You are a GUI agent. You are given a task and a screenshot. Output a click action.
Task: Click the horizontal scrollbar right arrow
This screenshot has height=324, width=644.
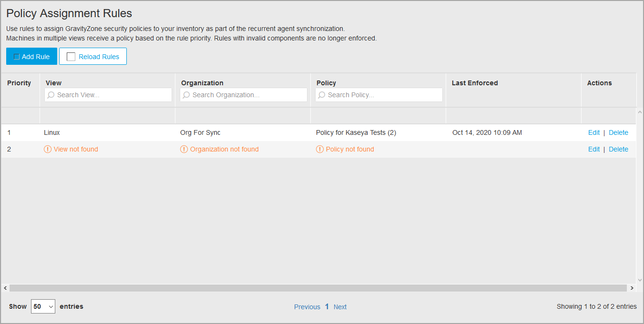pyautogui.click(x=632, y=288)
